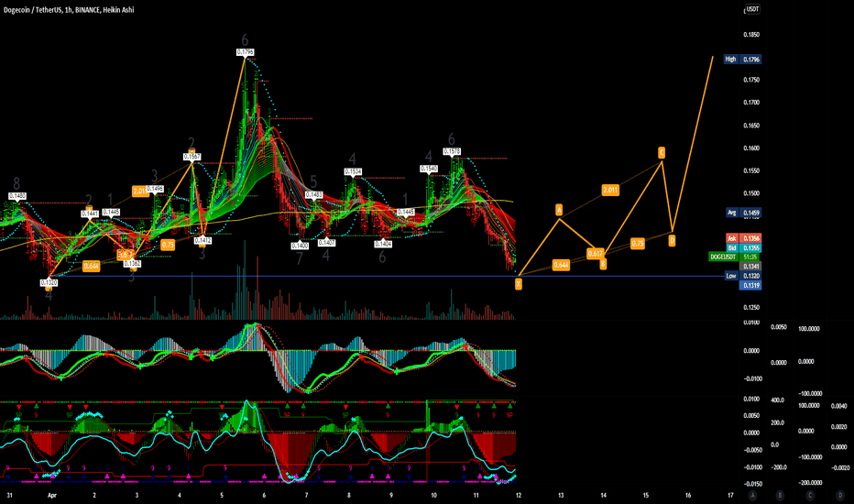Click the projected 0.644 ratio label near X
854x504 pixels.
(x=561, y=266)
